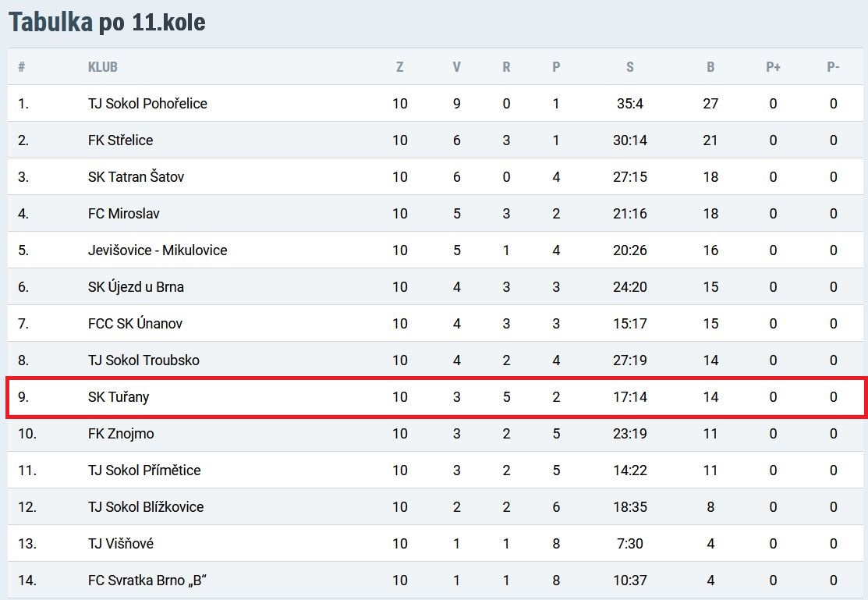Image resolution: width=868 pixels, height=600 pixels.
Task: Click the score 35:4 cell
Action: point(630,104)
